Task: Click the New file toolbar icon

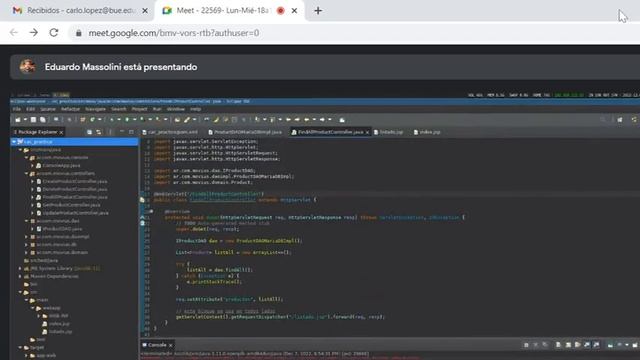Action: (x=18, y=120)
